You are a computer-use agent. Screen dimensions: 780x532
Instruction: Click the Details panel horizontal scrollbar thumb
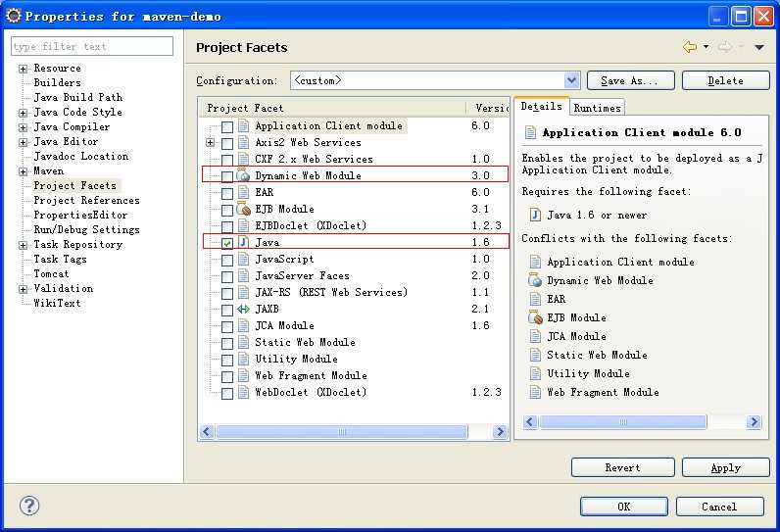click(623, 421)
